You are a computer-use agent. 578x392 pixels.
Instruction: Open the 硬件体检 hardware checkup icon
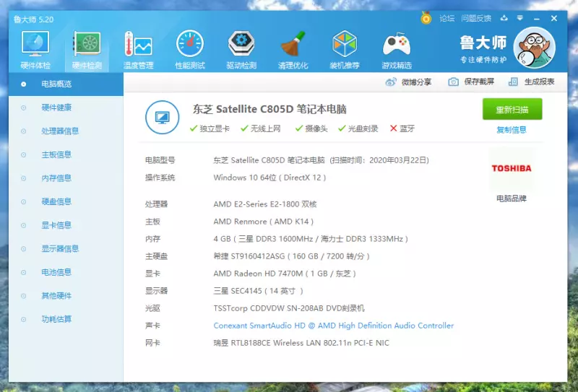(x=35, y=50)
